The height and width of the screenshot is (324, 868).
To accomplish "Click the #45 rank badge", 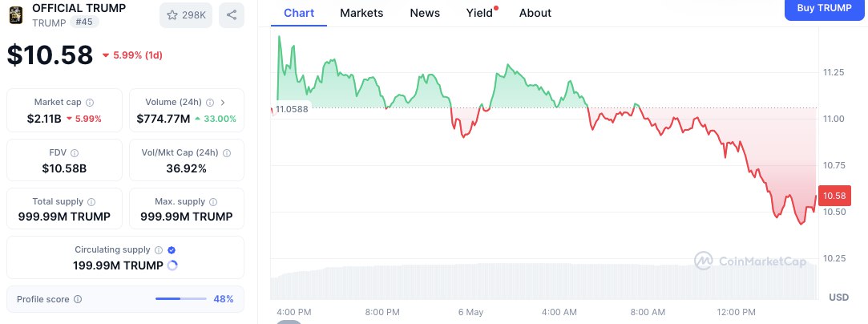I will [x=85, y=22].
